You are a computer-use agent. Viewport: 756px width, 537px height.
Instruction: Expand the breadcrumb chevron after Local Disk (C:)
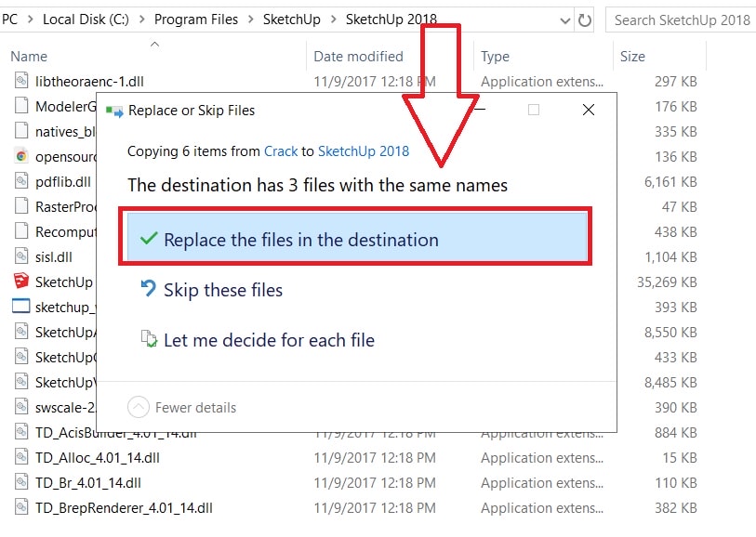click(x=142, y=20)
